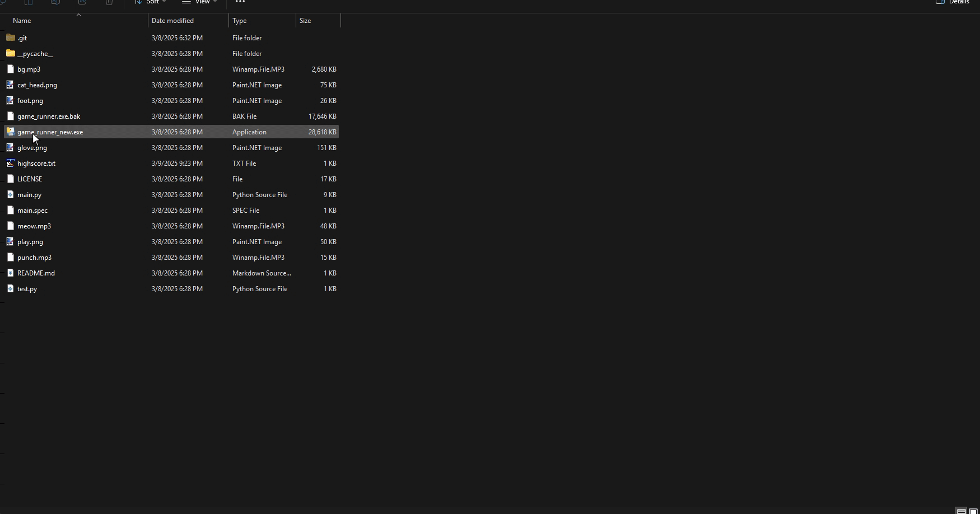
Task: Click the 75 KB size cell
Action: pos(328,85)
